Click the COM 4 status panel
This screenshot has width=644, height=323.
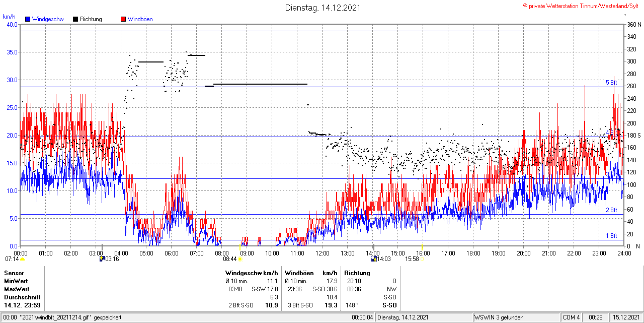click(572, 317)
